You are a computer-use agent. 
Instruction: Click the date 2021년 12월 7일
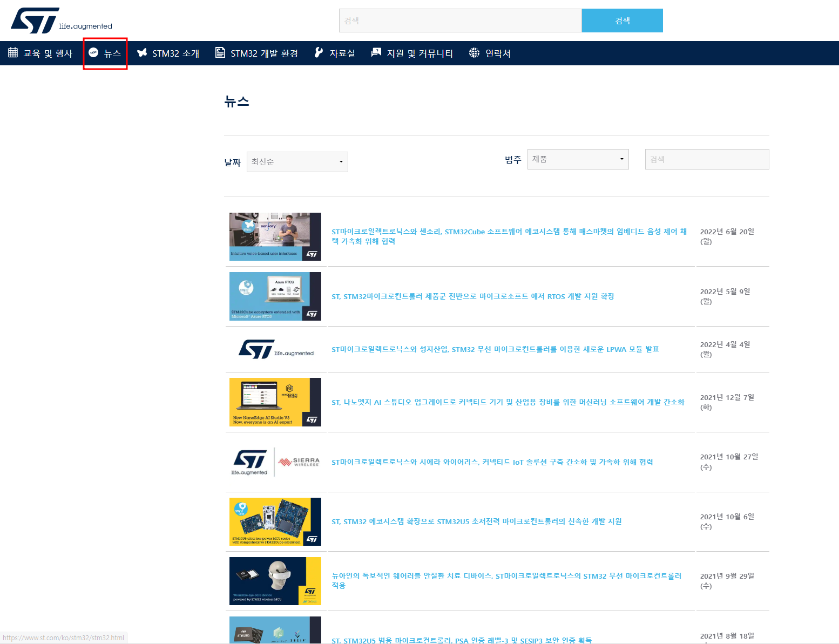click(727, 402)
